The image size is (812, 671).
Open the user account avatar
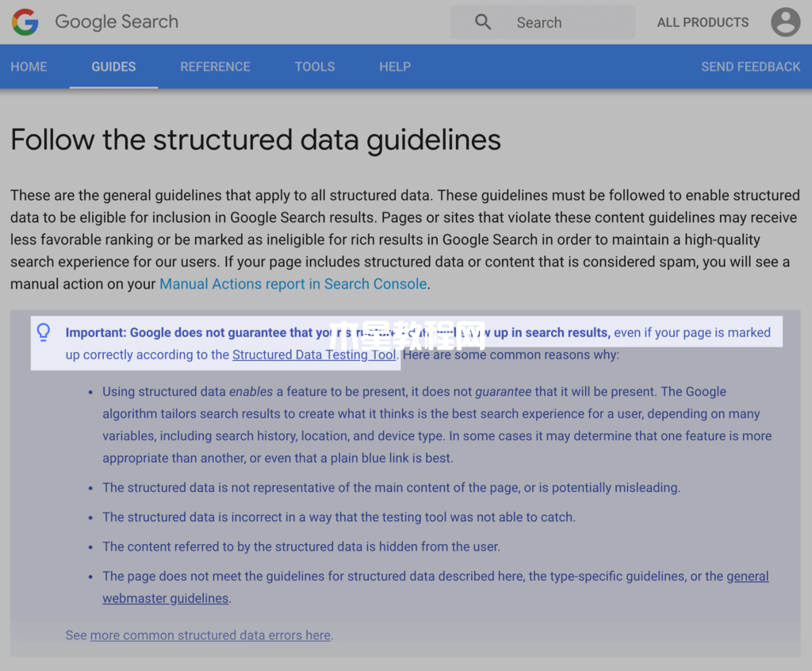click(785, 22)
